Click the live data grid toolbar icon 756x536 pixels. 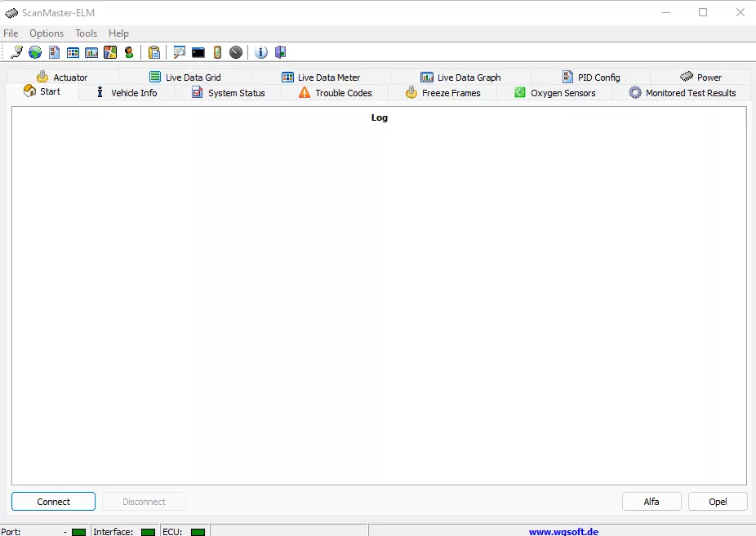73,51
